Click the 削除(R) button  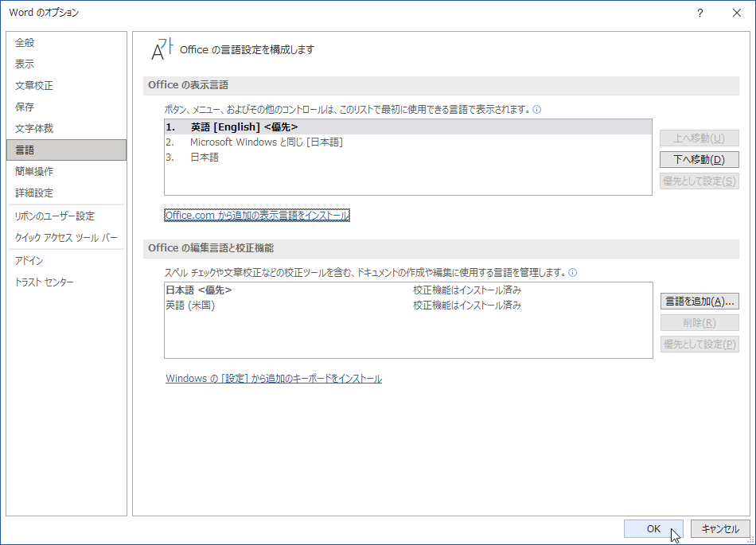tap(699, 323)
